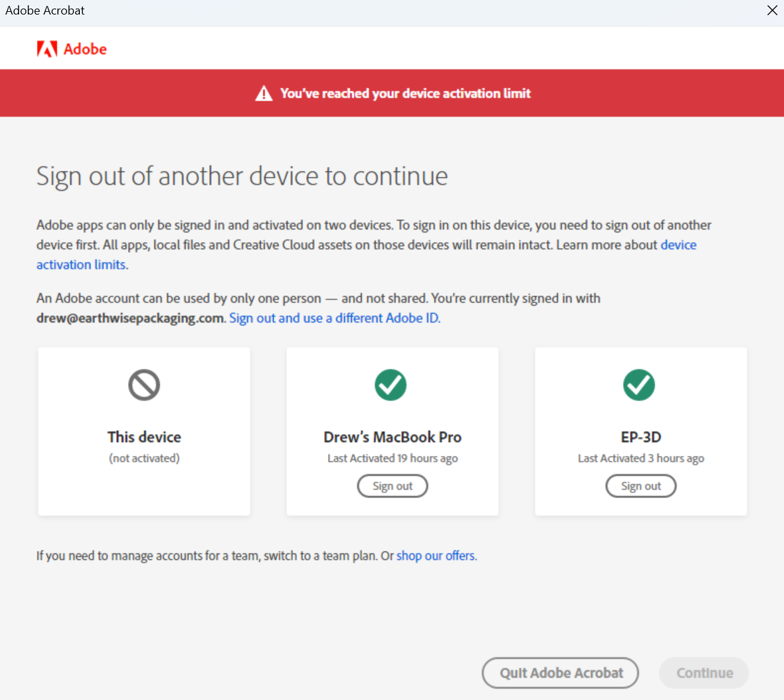Viewport: 784px width, 700px height.
Task: Click the green checkmark above EP-3D
Action: [x=639, y=385]
